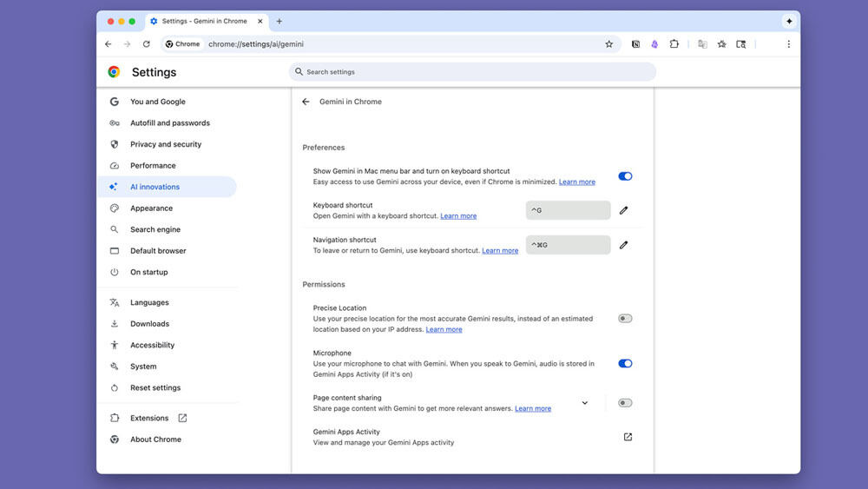868x489 pixels.
Task: Open a new tab with plus
Action: pos(279,21)
